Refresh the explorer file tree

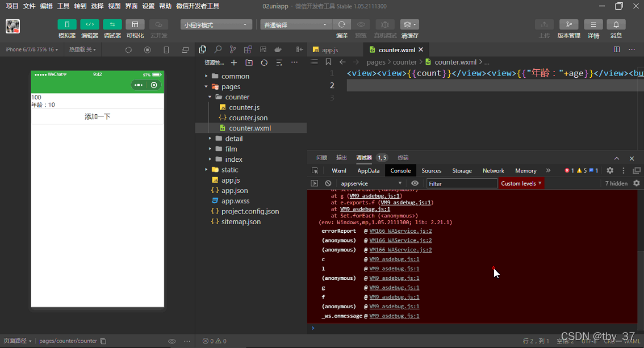click(264, 62)
